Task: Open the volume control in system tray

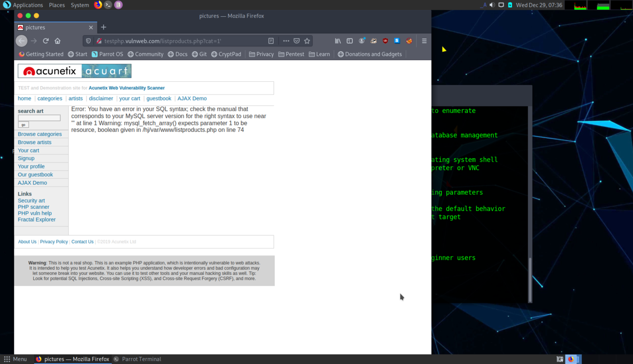Action: pos(492,5)
